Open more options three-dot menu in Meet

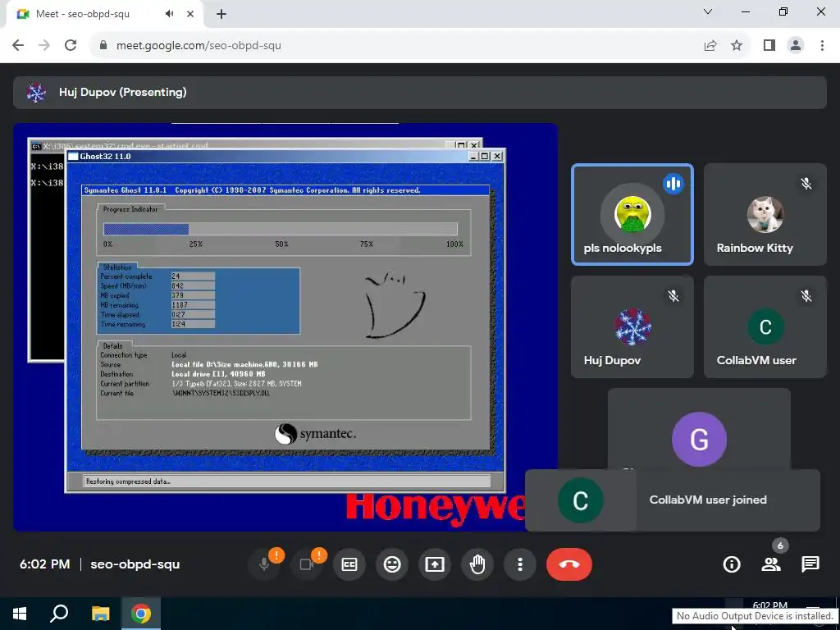click(519, 564)
